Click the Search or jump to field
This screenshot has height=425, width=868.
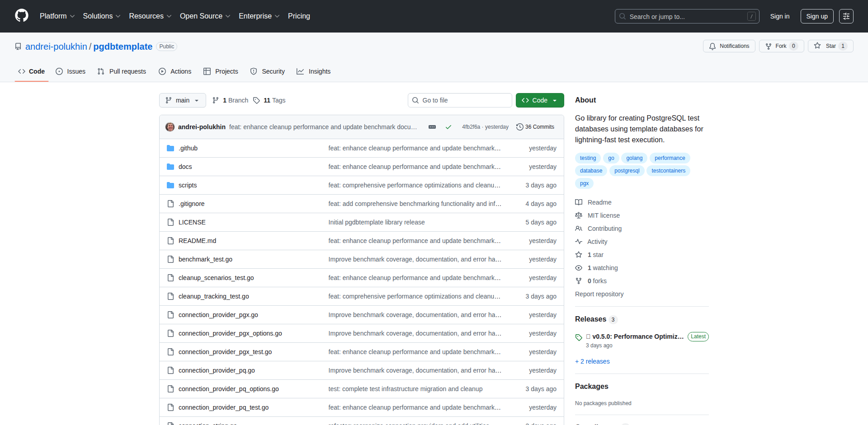coord(687,16)
